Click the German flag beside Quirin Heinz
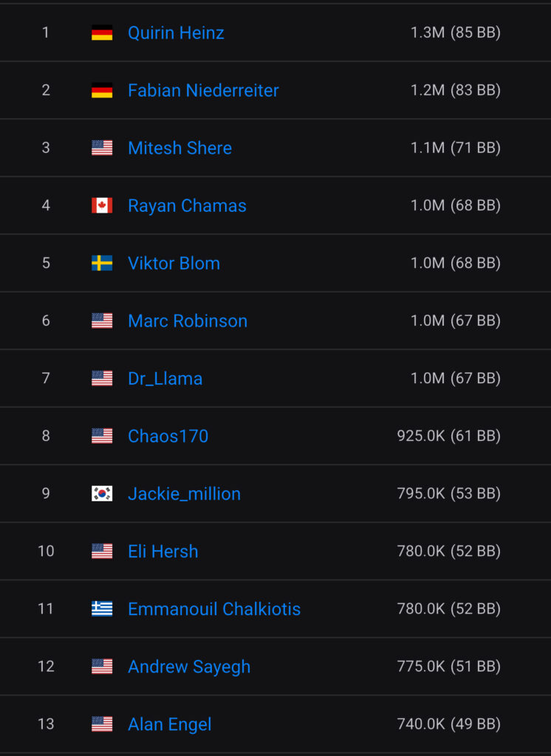This screenshot has height=756, width=551. [102, 32]
